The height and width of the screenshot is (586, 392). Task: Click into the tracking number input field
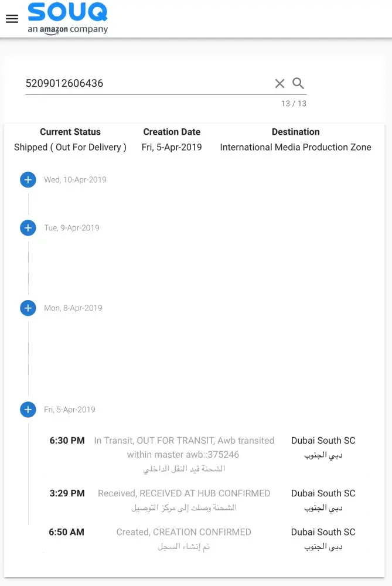coord(146,83)
